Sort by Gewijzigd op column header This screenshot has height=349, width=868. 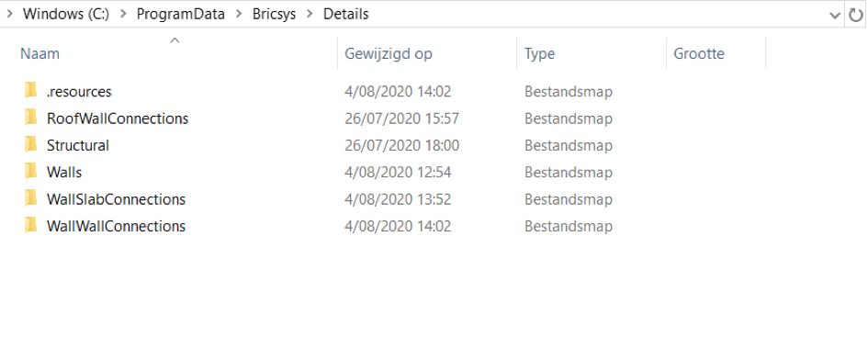427,53
